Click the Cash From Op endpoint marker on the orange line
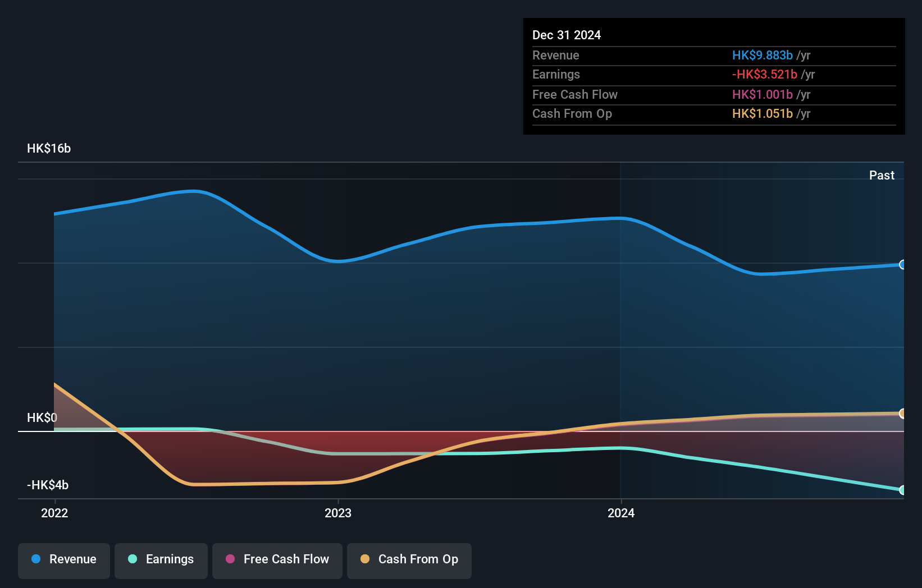Viewport: 922px width, 588px height. [902, 414]
